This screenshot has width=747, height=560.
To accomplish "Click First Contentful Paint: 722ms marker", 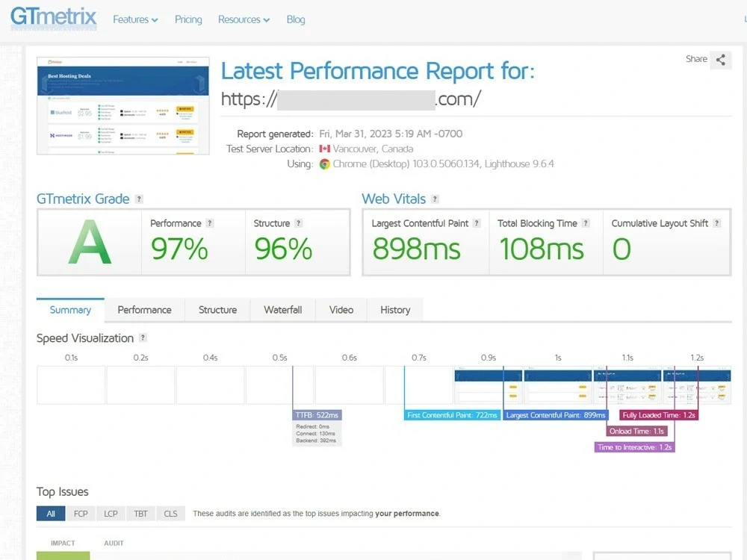I will pyautogui.click(x=452, y=415).
